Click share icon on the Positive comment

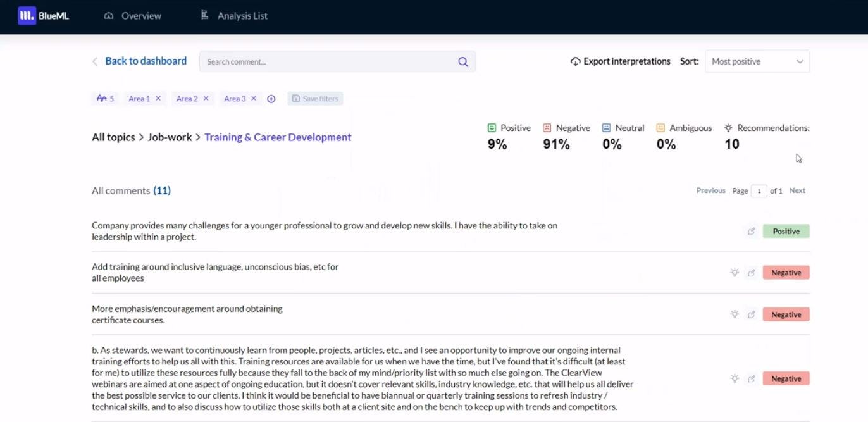pyautogui.click(x=751, y=232)
